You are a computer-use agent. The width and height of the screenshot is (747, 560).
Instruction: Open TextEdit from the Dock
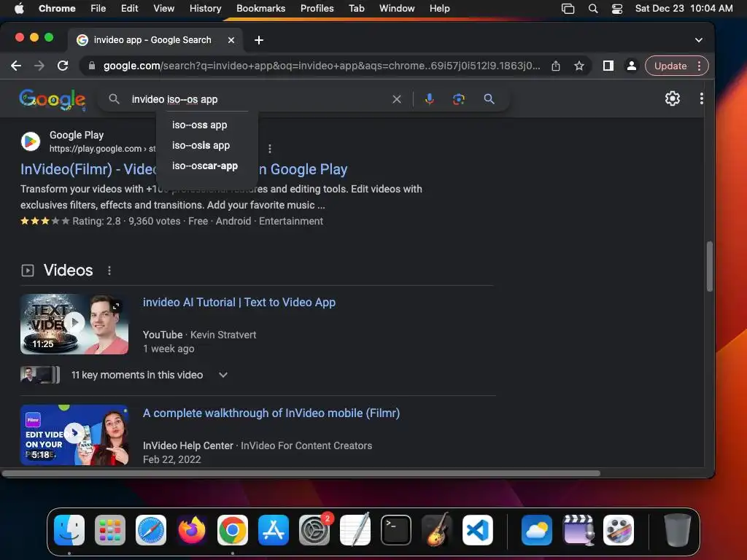click(x=355, y=529)
